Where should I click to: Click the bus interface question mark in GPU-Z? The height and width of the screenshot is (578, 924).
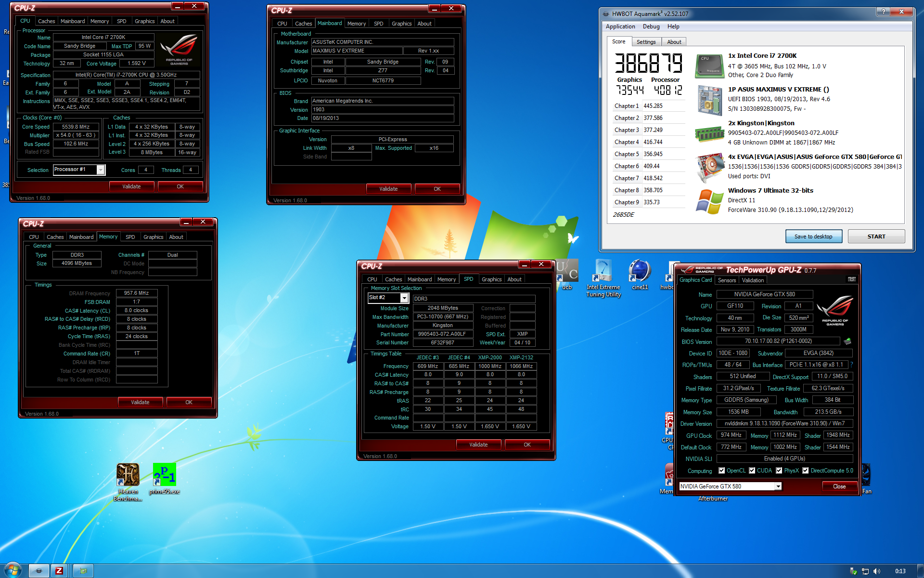coord(851,365)
